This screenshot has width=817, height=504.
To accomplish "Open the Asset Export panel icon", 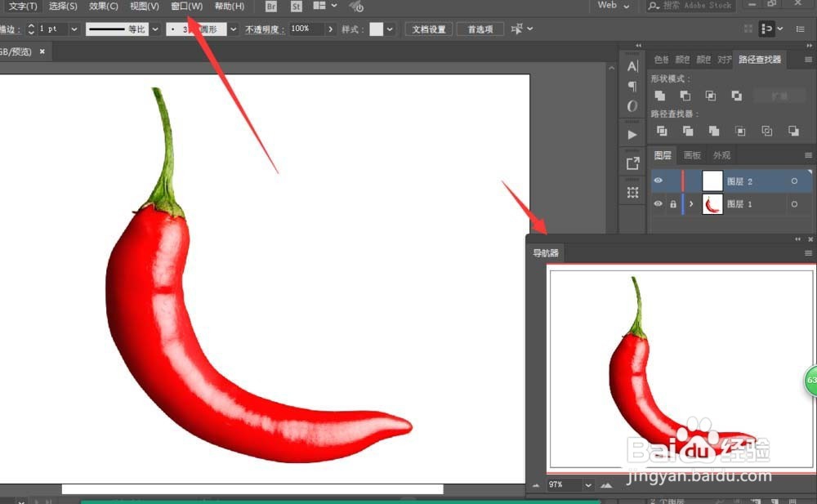I will (632, 163).
